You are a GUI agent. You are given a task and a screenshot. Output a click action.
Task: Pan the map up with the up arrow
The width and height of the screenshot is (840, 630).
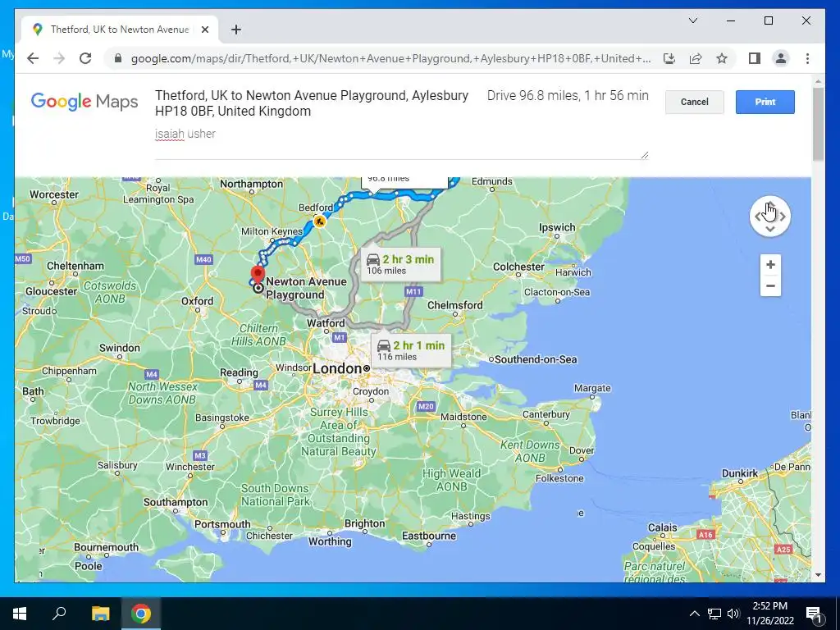point(770,204)
